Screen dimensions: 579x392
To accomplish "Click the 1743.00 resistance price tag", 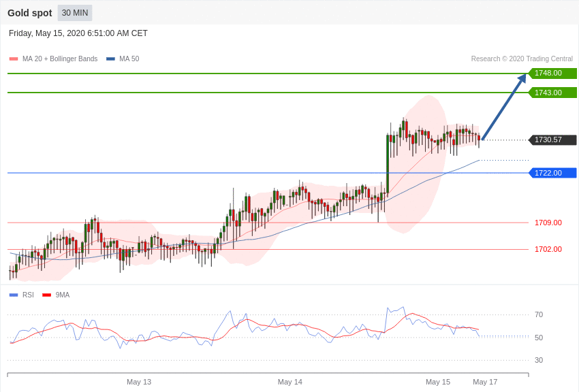I will click(552, 93).
